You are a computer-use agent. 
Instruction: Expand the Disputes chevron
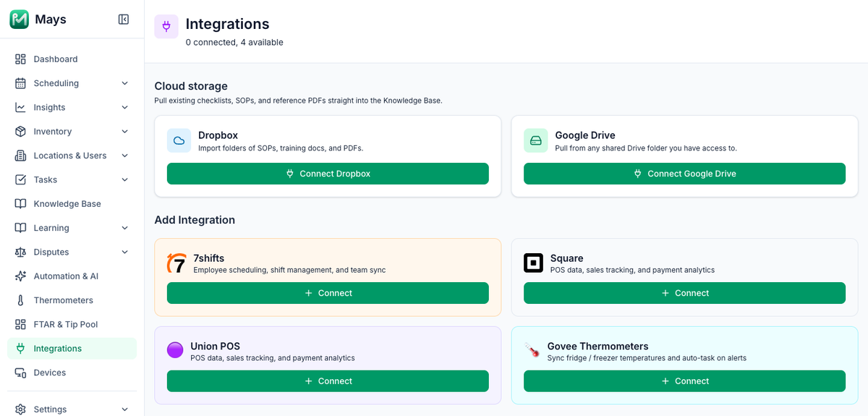pos(124,252)
